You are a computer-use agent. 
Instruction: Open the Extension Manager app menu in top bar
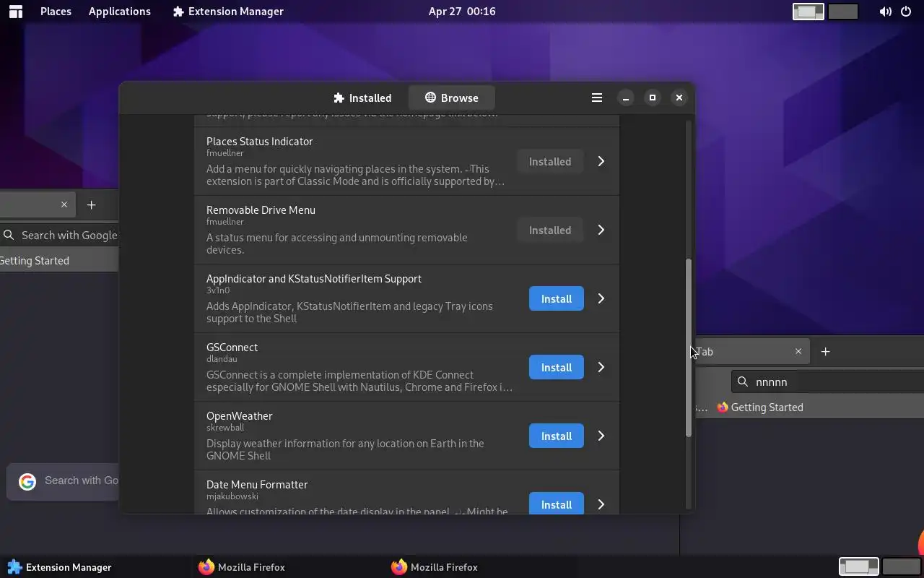(228, 11)
